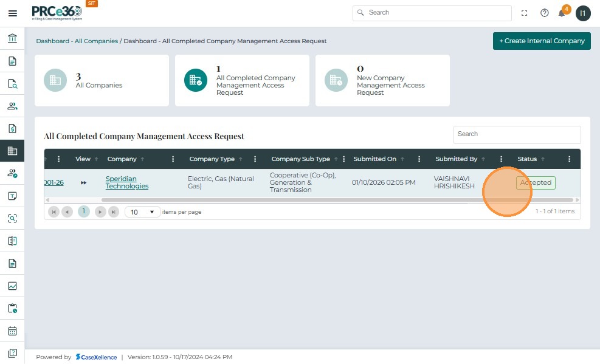Open the dollar document sidebar icon
Image resolution: width=600 pixels, height=364 pixels.
(x=12, y=129)
